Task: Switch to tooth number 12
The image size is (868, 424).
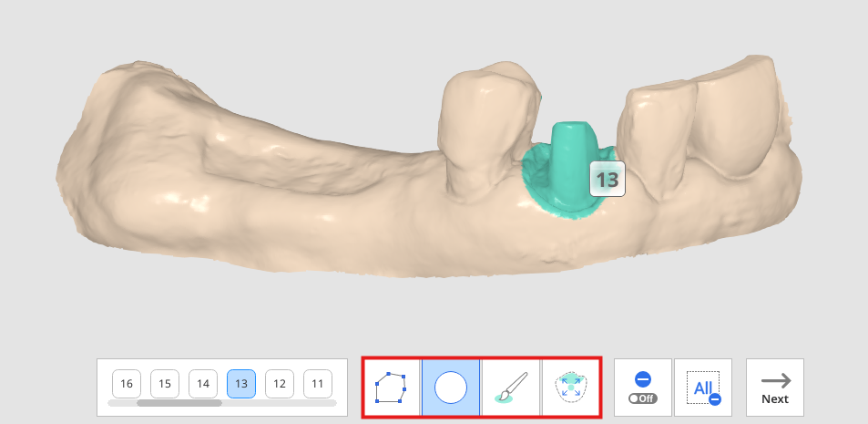Action: 279,384
